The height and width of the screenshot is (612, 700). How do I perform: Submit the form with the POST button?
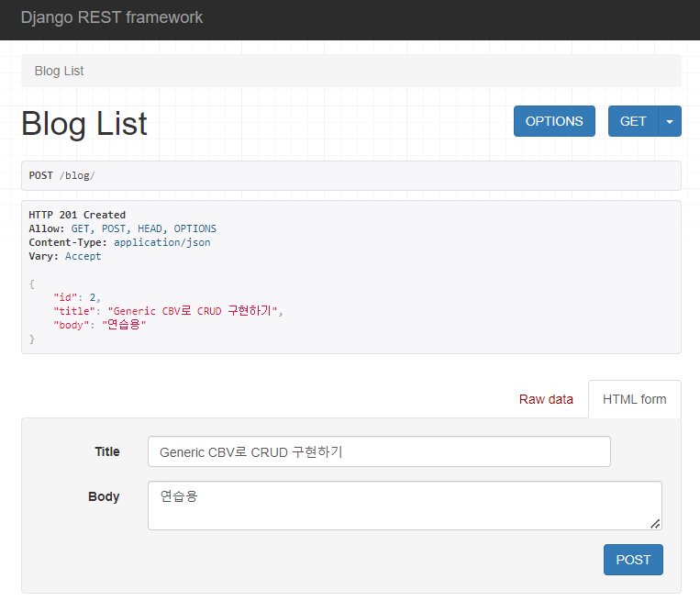tap(633, 560)
